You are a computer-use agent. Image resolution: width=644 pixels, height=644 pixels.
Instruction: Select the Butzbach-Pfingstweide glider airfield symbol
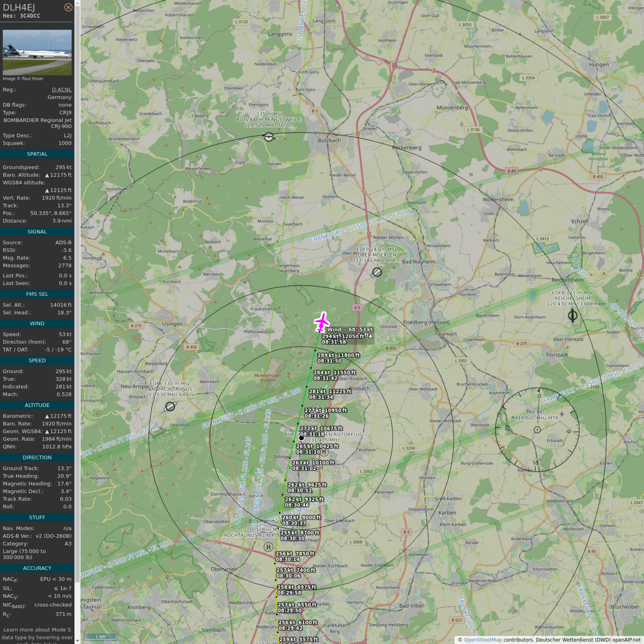pyautogui.click(x=269, y=137)
